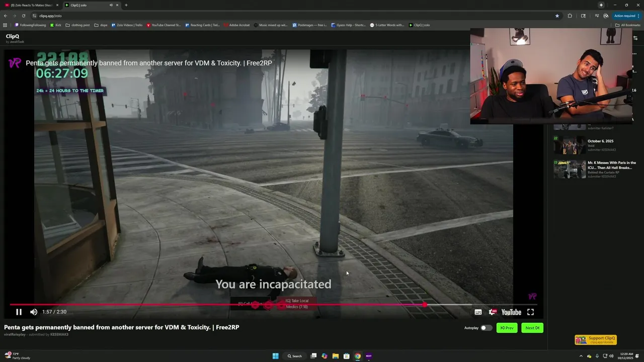The image size is (644, 362).
Task: Open the Windows Start menu
Action: (x=275, y=356)
